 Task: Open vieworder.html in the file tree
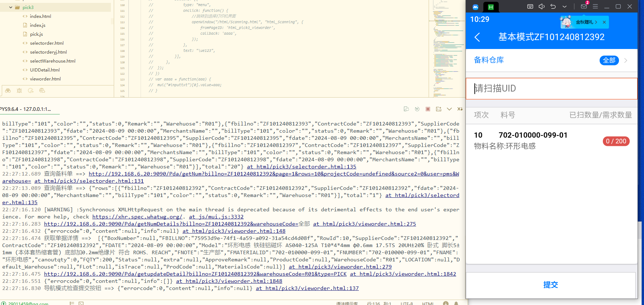pyautogui.click(x=45, y=79)
